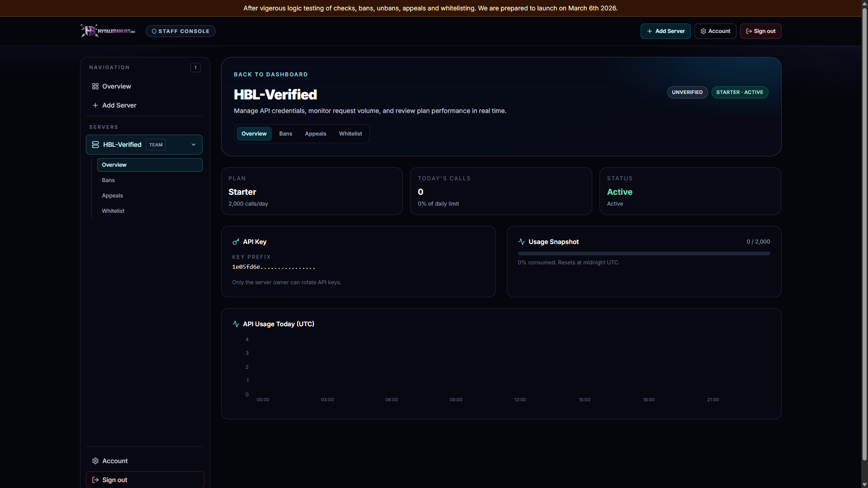Click the Usage Snapshot pulse icon
The height and width of the screenshot is (488, 868).
pos(522,242)
